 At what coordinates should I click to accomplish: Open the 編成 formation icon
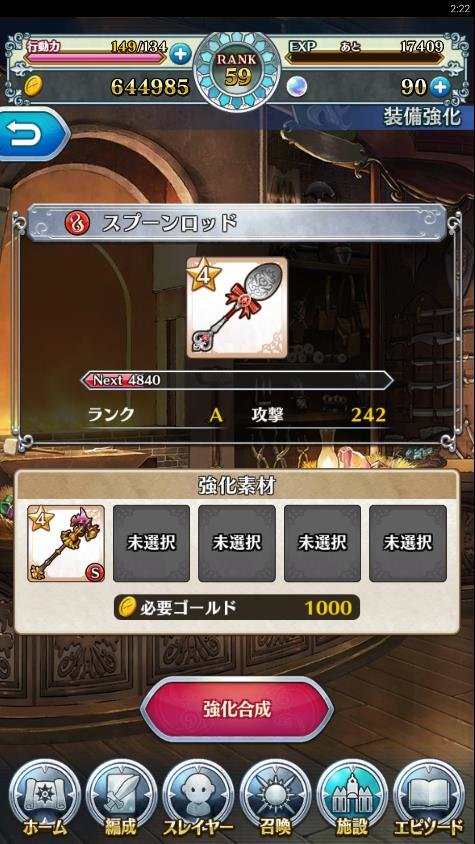pos(121,797)
